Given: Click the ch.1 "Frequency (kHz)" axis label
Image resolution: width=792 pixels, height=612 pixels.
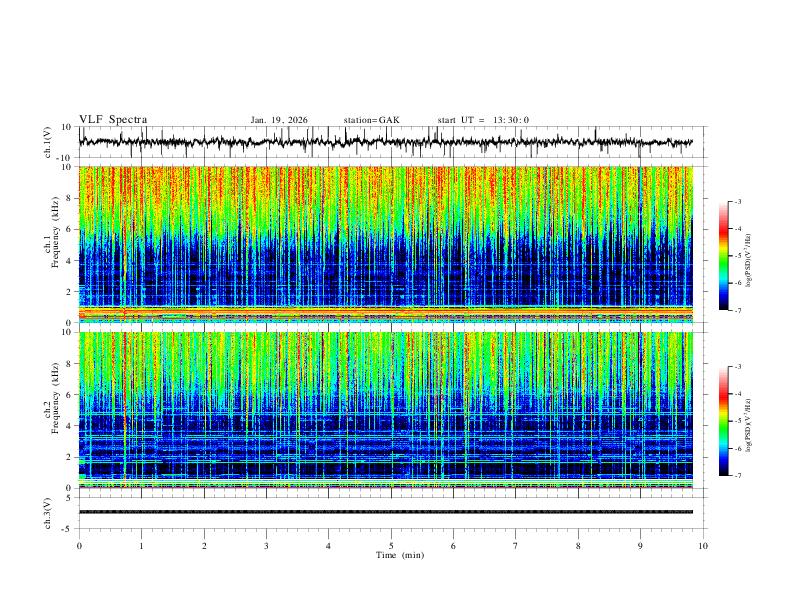Looking at the screenshot, I should pos(55,232).
